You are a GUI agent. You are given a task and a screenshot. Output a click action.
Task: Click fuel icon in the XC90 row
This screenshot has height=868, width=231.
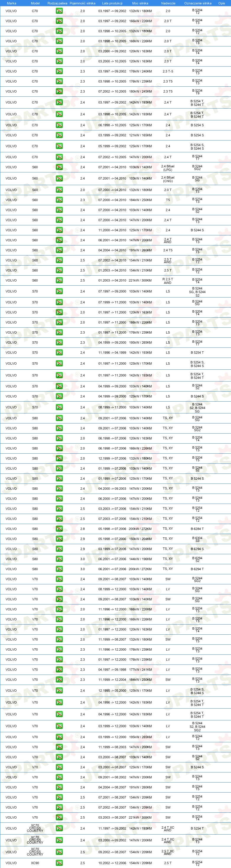pos(59,863)
